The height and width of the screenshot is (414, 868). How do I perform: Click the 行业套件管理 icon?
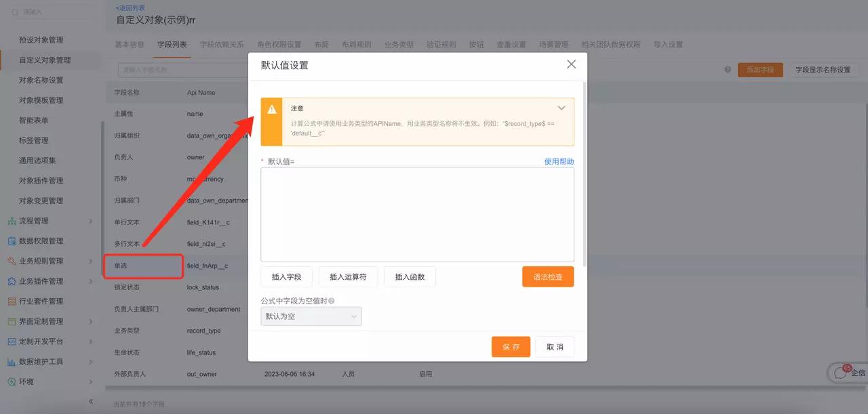12,301
